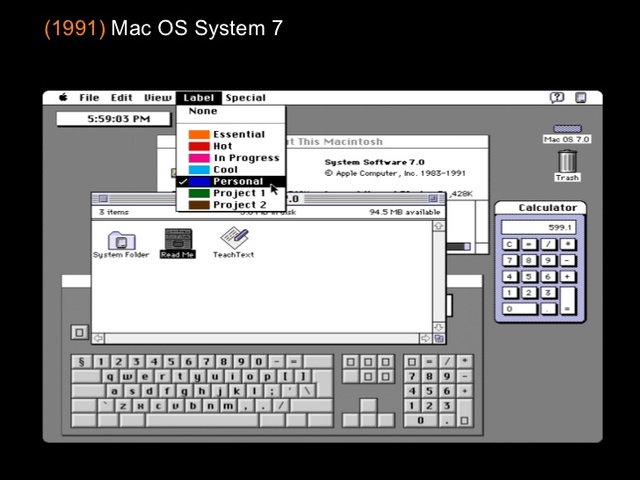
Task: Click the About This Macintosh window title
Action: (336, 142)
